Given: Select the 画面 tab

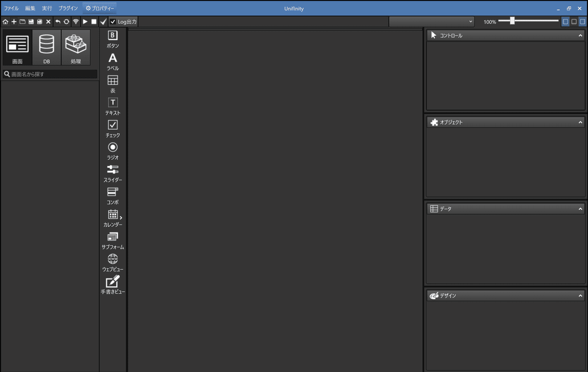Looking at the screenshot, I should click(17, 48).
